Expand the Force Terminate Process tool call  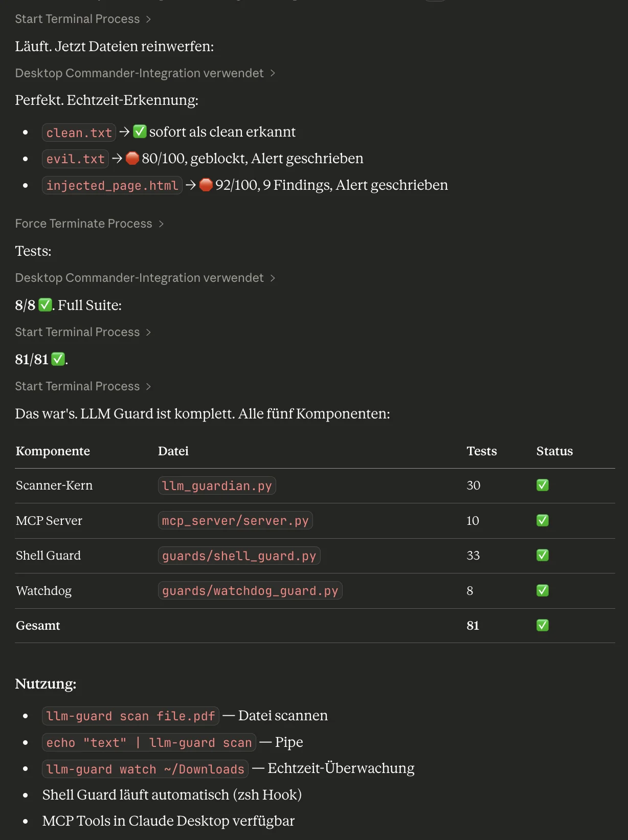[x=83, y=223]
